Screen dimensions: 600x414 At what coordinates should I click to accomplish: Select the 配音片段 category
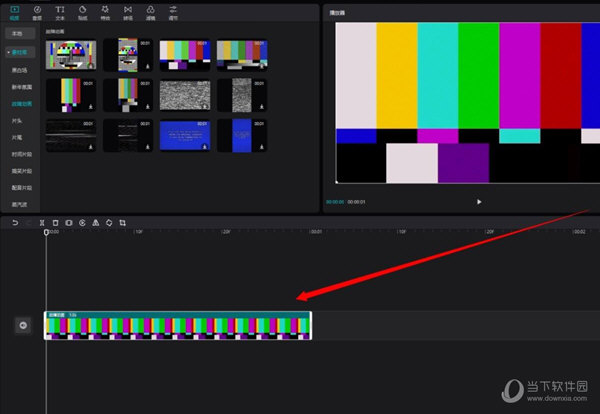21,188
